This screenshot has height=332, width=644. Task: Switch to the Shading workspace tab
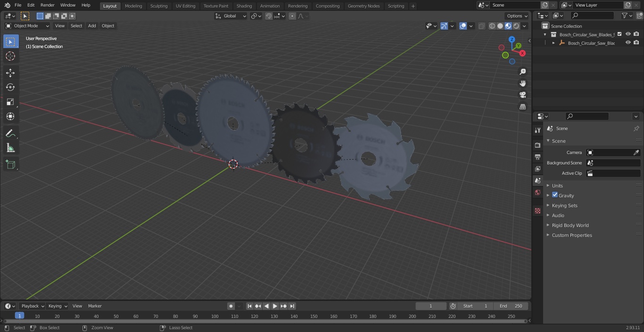coord(244,6)
